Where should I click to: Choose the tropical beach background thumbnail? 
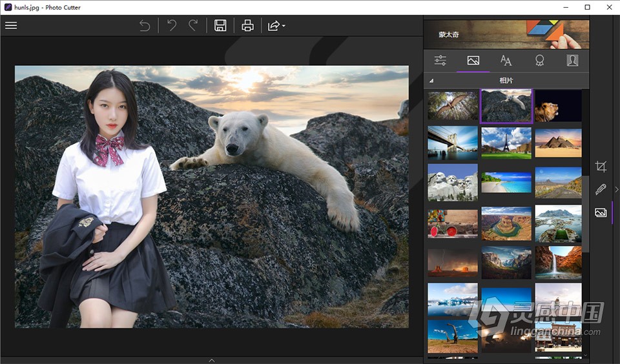coord(506,183)
